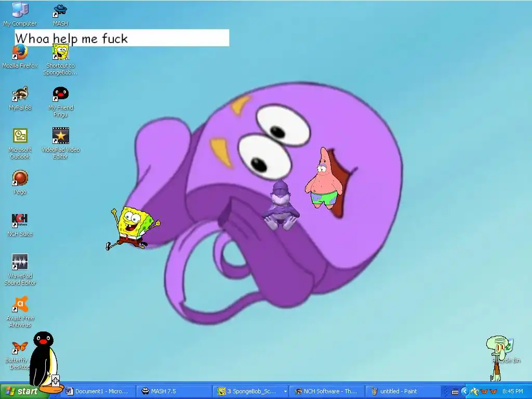Image resolution: width=532 pixels, height=399 pixels.
Task: Click the SpongeBob desktop character
Action: coord(132,229)
